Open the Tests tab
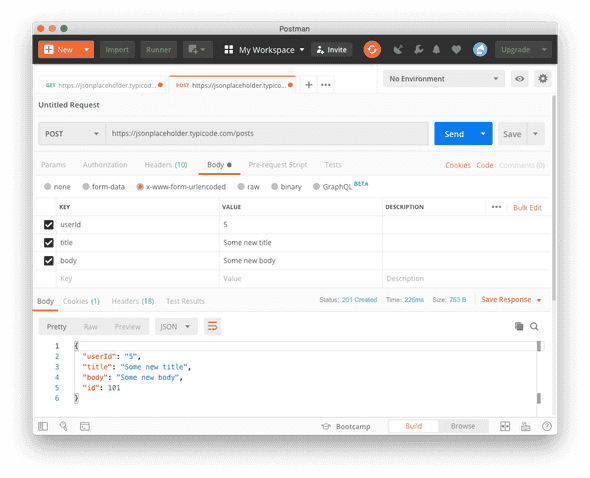The height and width of the screenshot is (478, 590). (x=333, y=165)
